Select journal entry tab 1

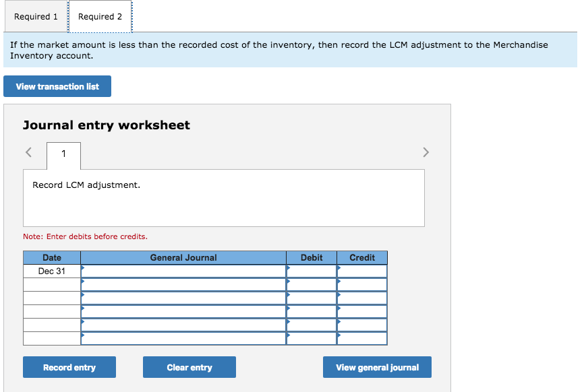[x=63, y=155]
